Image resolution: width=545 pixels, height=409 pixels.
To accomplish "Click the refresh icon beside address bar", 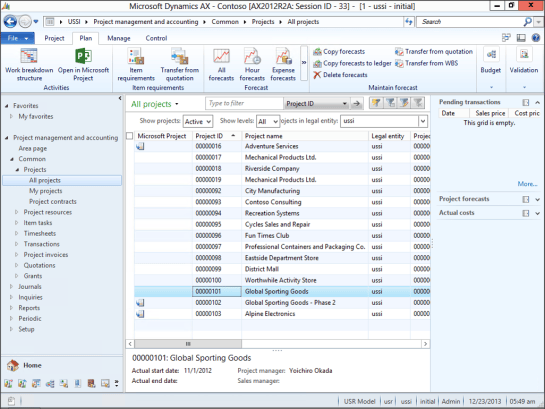I will (409, 22).
